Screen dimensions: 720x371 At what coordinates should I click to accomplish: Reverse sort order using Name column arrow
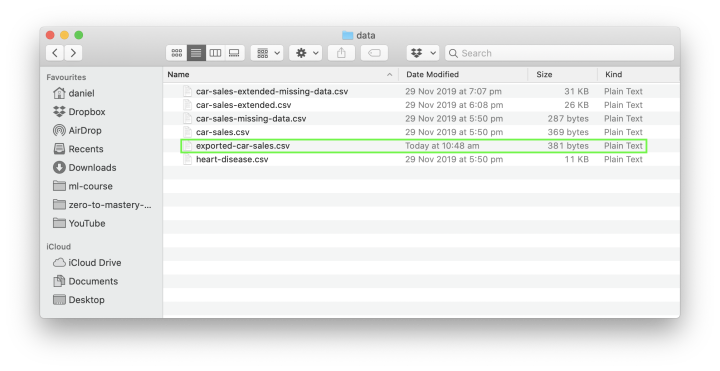[x=389, y=74]
